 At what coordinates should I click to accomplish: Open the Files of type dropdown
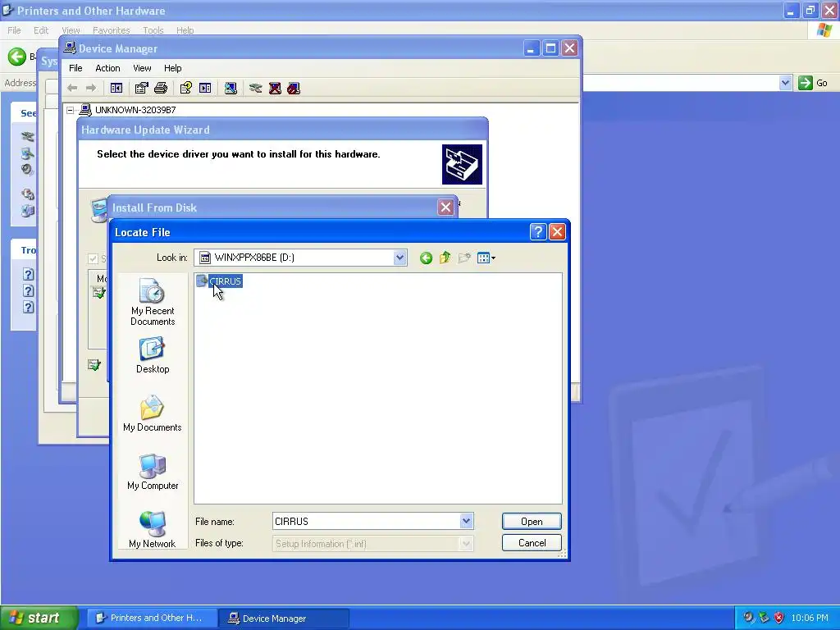[373, 544]
